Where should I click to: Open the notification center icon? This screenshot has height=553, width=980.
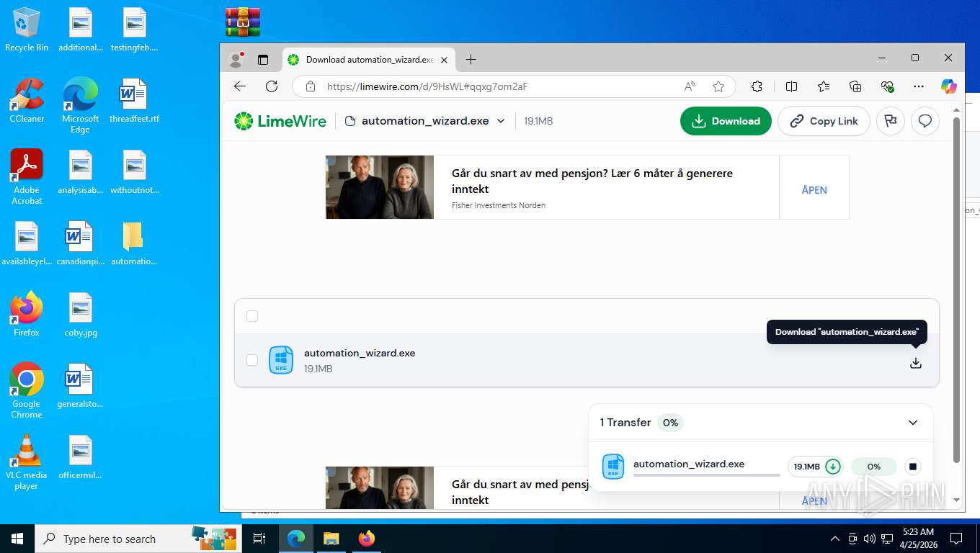pos(956,539)
